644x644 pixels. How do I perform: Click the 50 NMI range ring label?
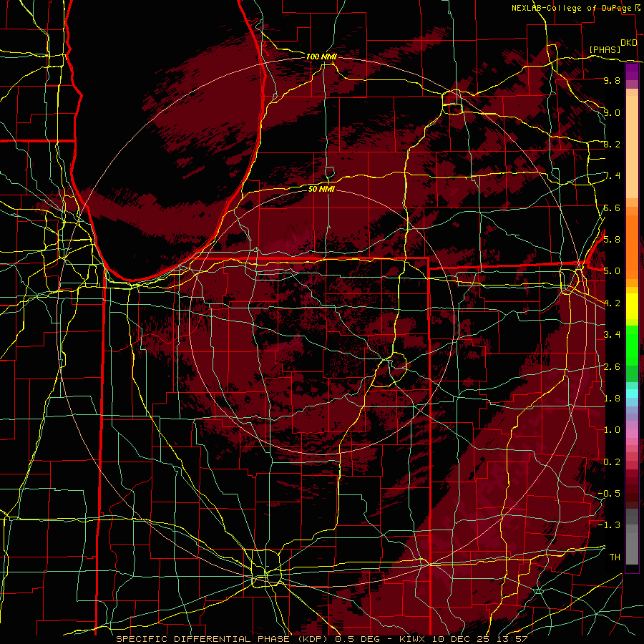(321, 189)
